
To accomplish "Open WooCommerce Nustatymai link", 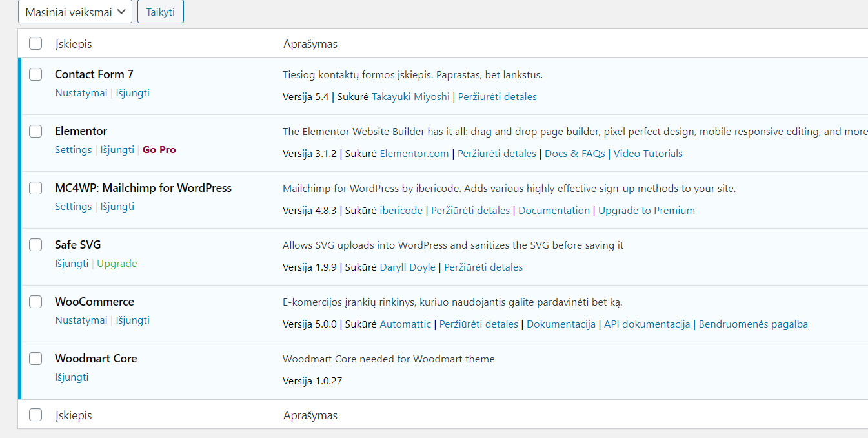I will pos(81,320).
